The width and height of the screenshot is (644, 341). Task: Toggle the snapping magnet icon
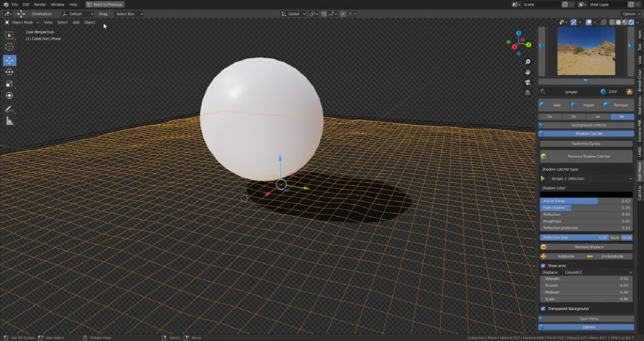click(324, 14)
